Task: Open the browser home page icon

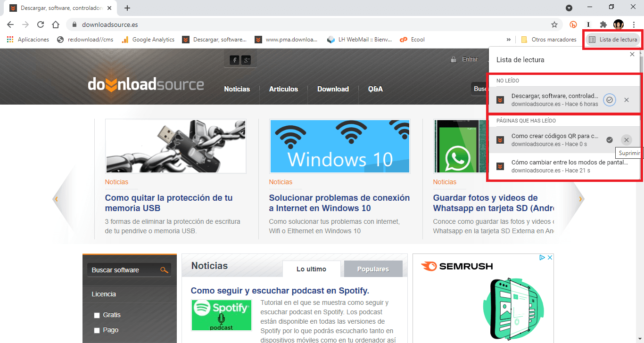Action: pos(56,24)
